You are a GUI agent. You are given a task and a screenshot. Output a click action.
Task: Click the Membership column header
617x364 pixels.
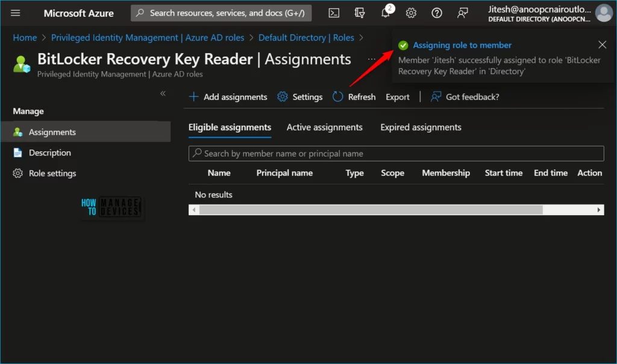(x=446, y=173)
